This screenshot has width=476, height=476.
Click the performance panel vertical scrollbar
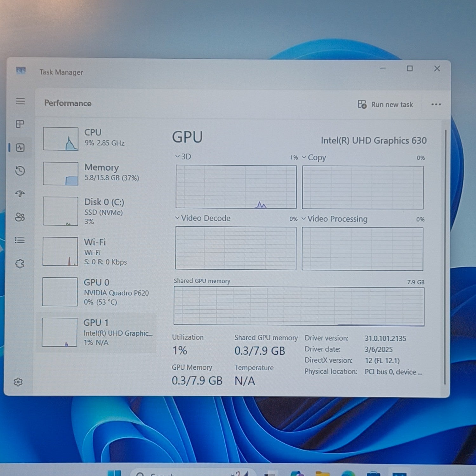445,256
